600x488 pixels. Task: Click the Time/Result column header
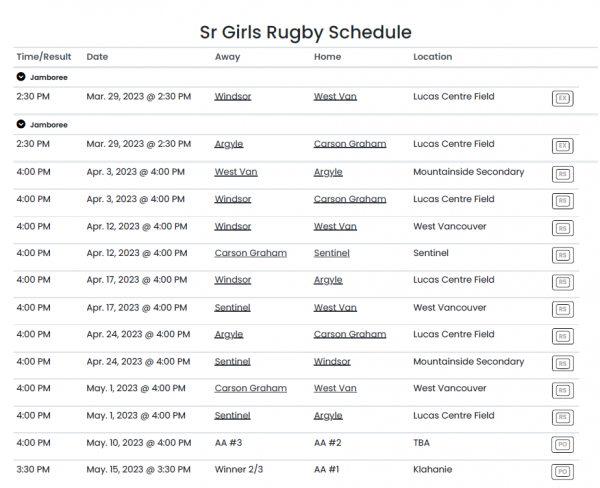pos(44,57)
